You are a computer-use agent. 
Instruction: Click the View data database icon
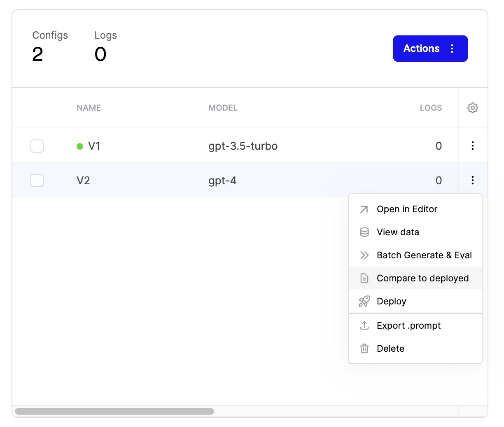pos(364,232)
